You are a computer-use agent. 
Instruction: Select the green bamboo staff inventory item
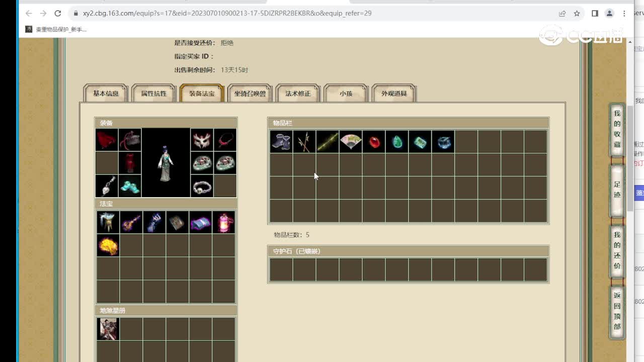point(328,142)
